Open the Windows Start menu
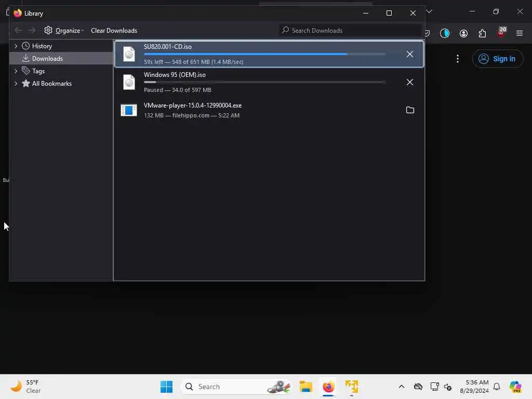The image size is (532, 399). [x=166, y=387]
